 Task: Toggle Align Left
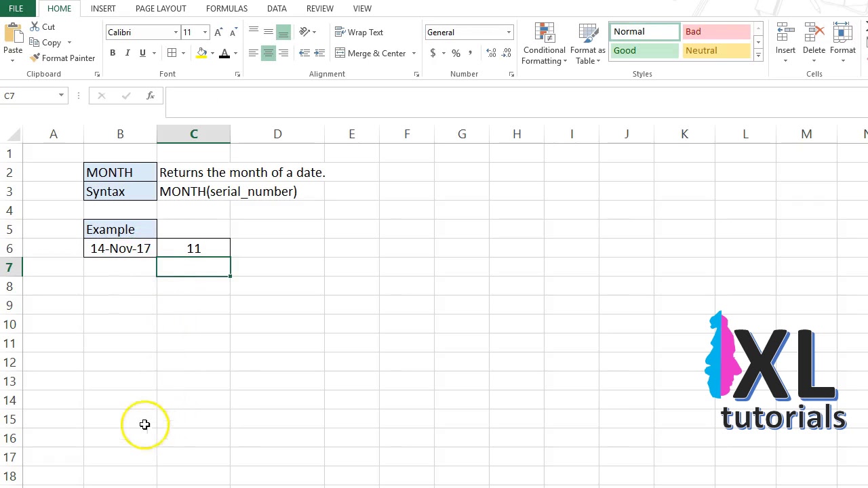coord(254,53)
